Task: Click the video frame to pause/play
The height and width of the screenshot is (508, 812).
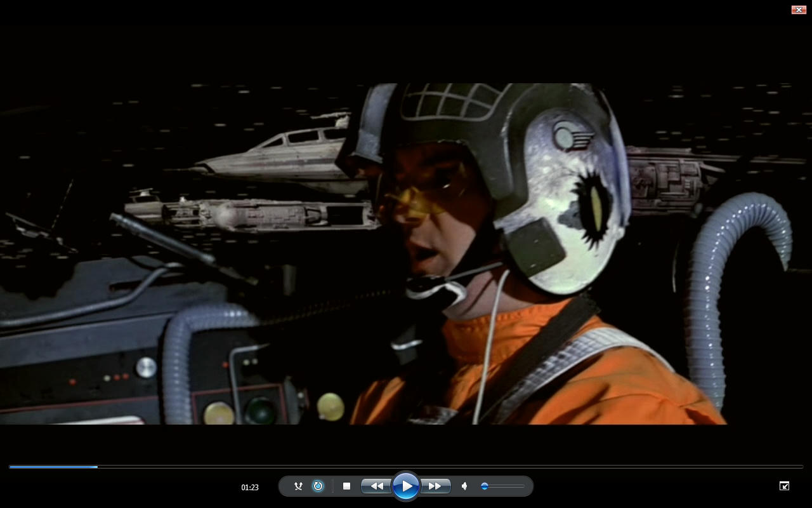Action: [406, 254]
